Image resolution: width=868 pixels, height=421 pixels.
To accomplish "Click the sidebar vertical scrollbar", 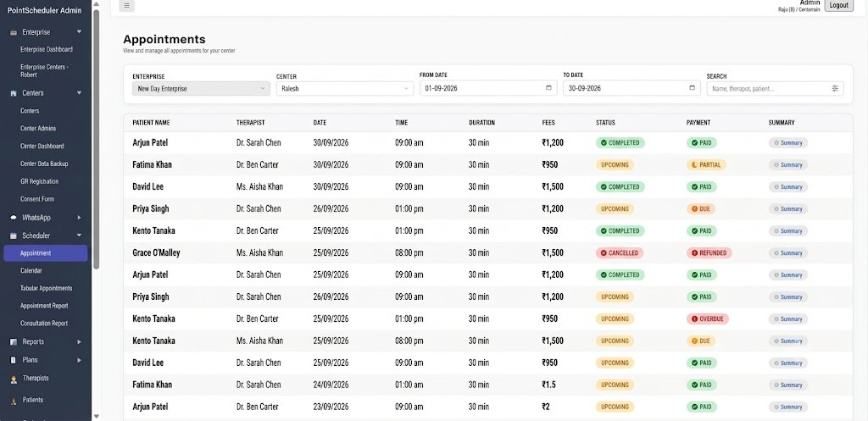I will coord(97,138).
